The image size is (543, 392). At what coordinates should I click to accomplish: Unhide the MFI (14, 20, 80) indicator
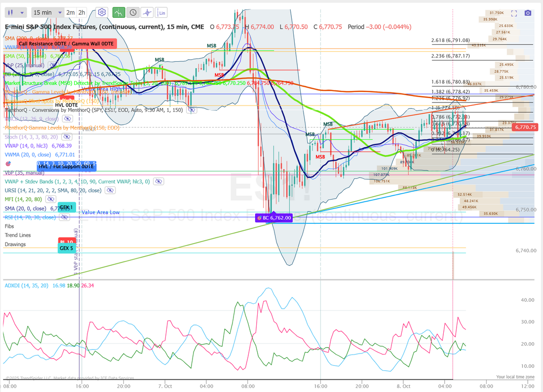point(50,199)
